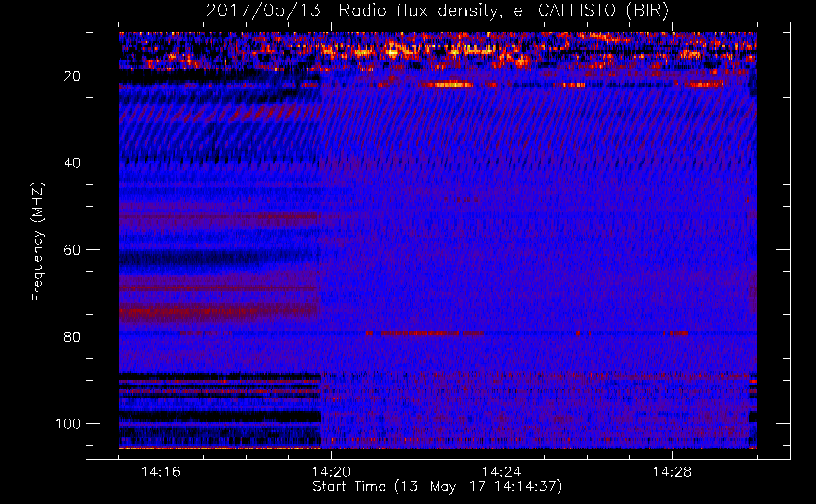Click the 14:28 time tick label
816x504 pixels.
coord(672,472)
